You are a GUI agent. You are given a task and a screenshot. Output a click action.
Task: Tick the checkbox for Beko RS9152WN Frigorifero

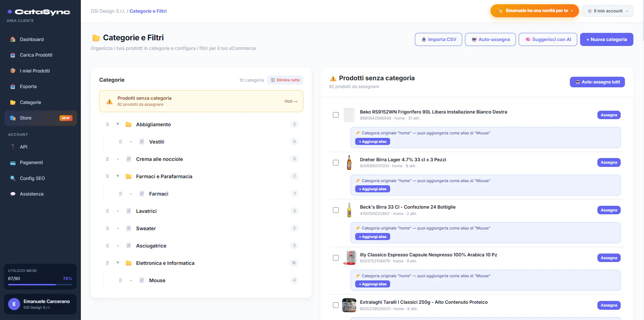pos(336,115)
